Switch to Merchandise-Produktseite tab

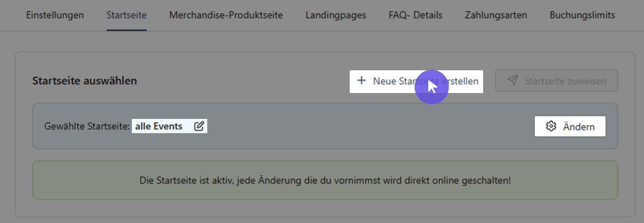pos(226,15)
